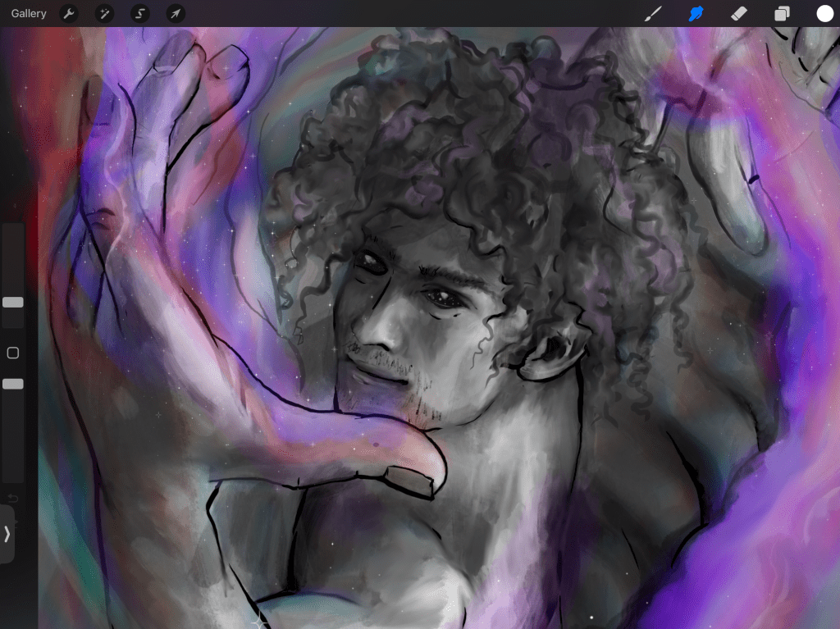Open the white active color swatch

coord(824,14)
